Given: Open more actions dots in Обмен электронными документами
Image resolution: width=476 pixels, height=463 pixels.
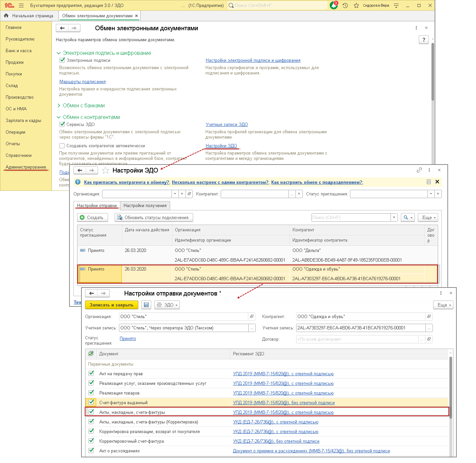Looking at the screenshot, I should coord(416,28).
